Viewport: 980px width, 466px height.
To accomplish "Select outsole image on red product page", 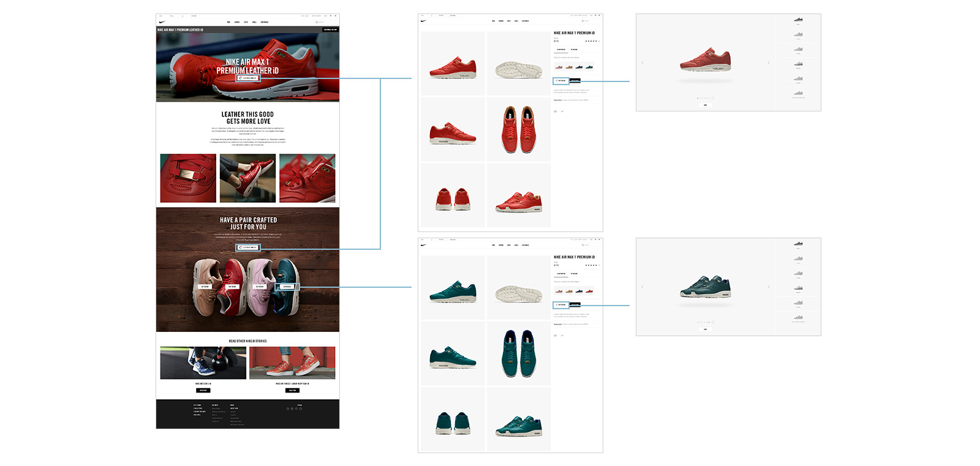I will click(x=519, y=63).
